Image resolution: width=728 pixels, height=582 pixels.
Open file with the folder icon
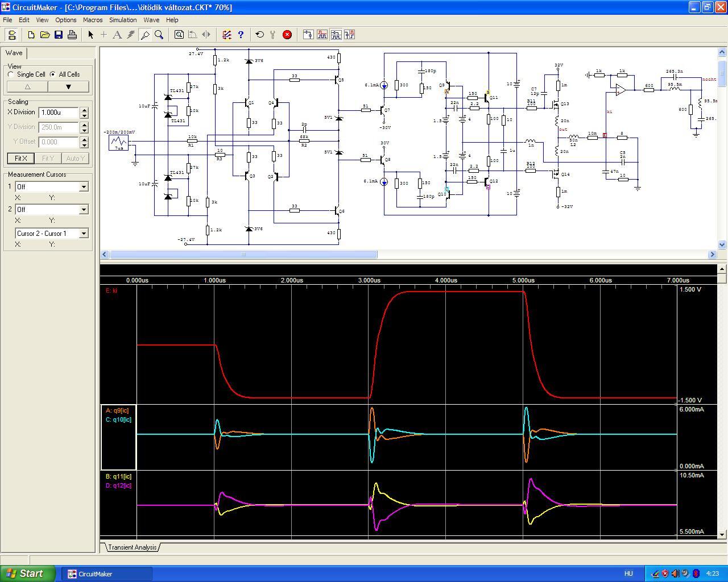(x=45, y=35)
